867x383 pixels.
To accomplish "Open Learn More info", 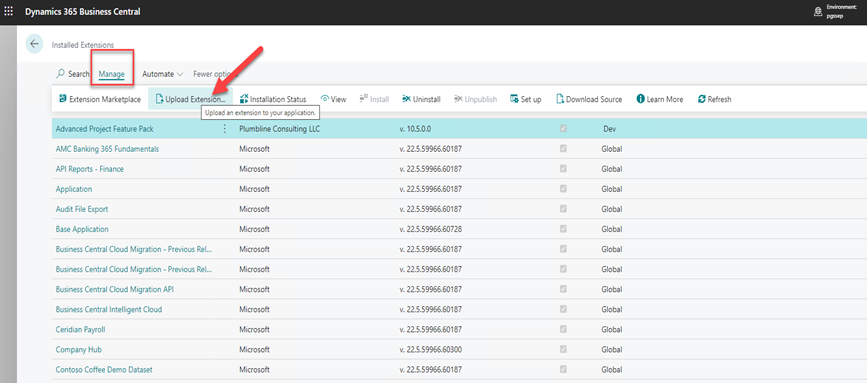I will (x=660, y=99).
